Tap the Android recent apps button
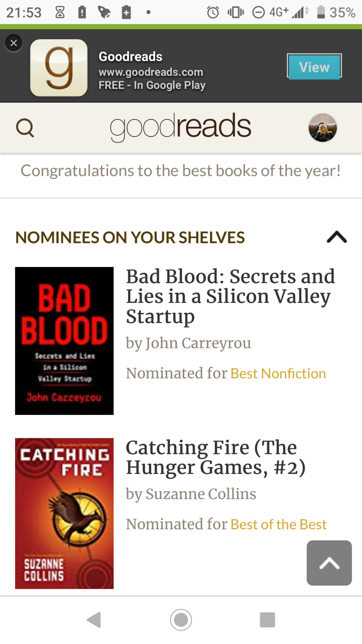Image resolution: width=362 pixels, height=644 pixels. pos(267,620)
